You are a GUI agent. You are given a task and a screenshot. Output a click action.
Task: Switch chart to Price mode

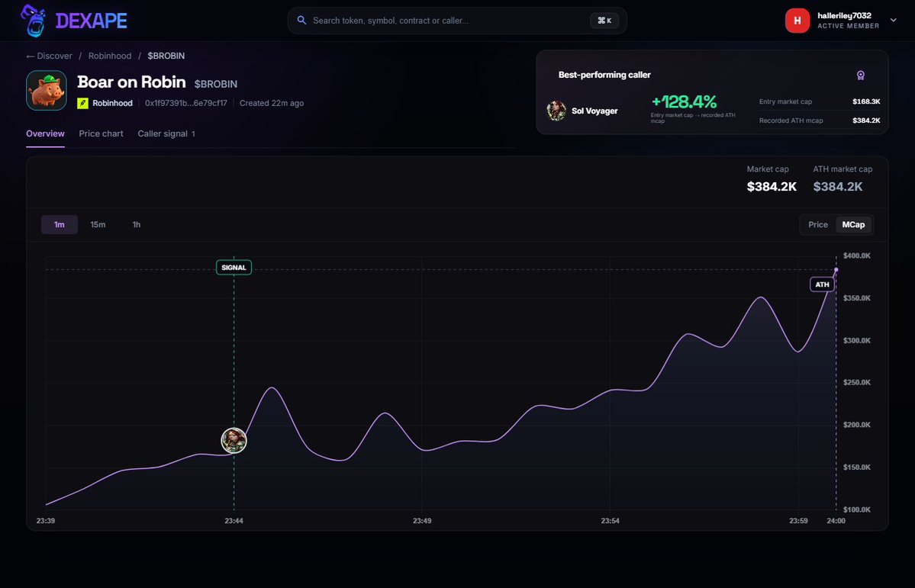tap(817, 224)
